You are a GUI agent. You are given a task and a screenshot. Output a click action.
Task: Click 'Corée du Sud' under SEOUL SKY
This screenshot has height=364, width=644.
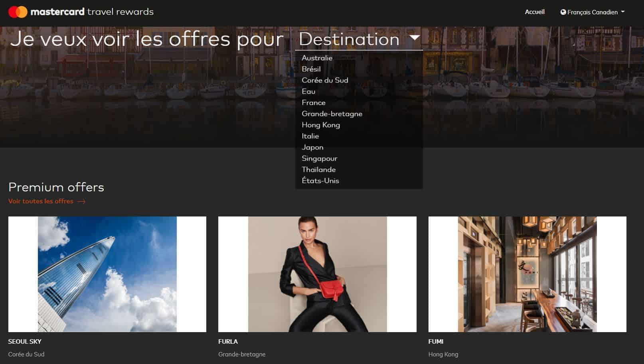tap(26, 354)
